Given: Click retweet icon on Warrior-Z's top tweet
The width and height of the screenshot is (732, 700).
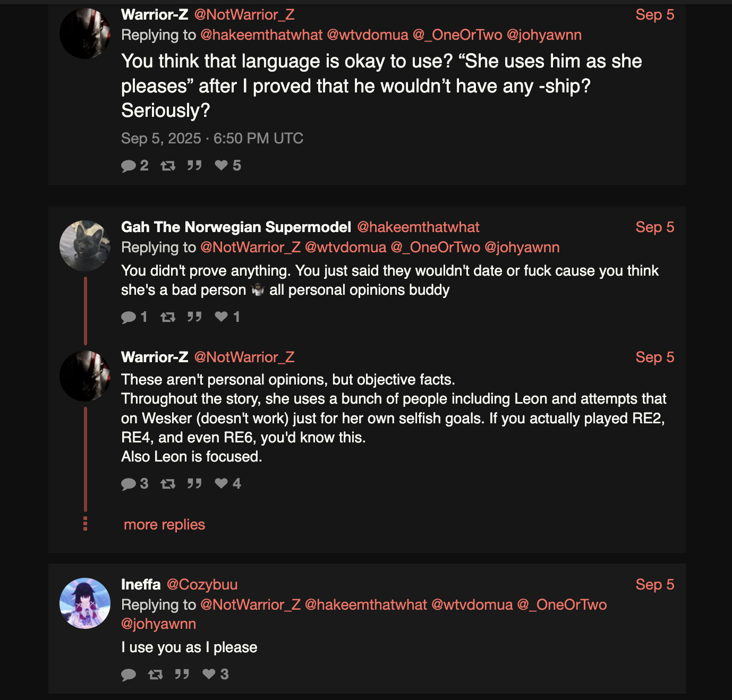Looking at the screenshot, I should (x=168, y=166).
